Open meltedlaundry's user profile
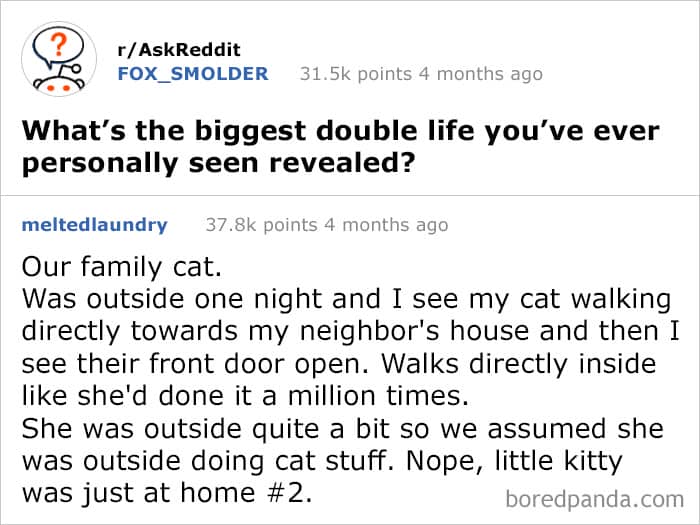700x525 pixels. pos(94,225)
